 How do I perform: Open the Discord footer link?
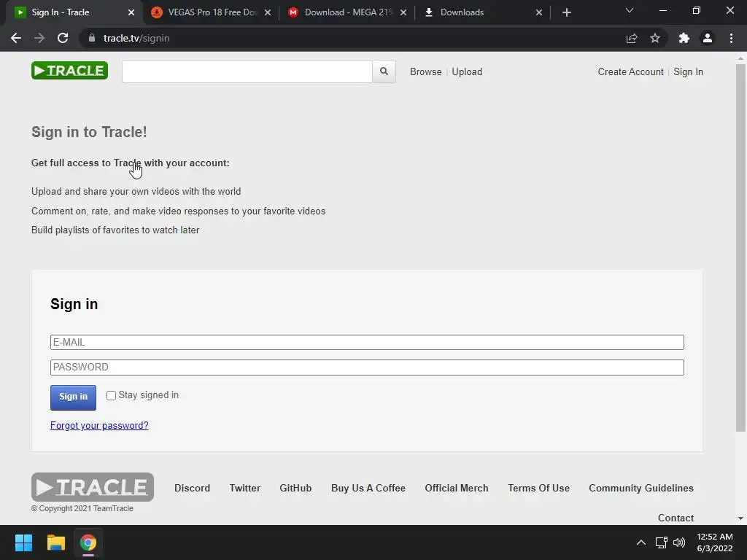click(x=192, y=488)
